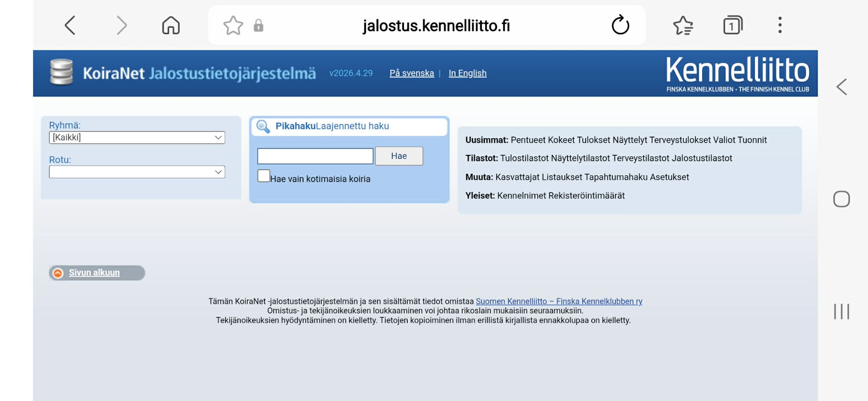The height and width of the screenshot is (401, 868).
Task: Tap the padlock site security icon
Action: [259, 26]
